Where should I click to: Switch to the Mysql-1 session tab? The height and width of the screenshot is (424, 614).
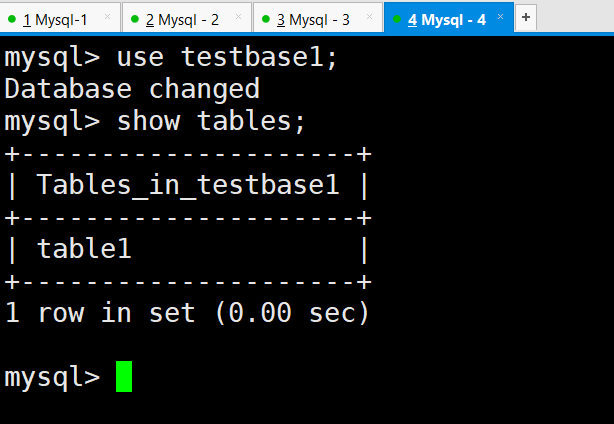click(x=60, y=18)
